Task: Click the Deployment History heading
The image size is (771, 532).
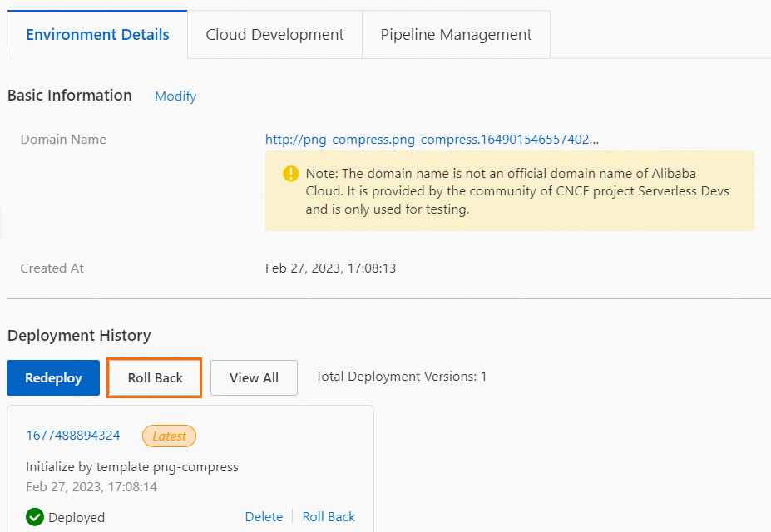Action: [x=79, y=335]
